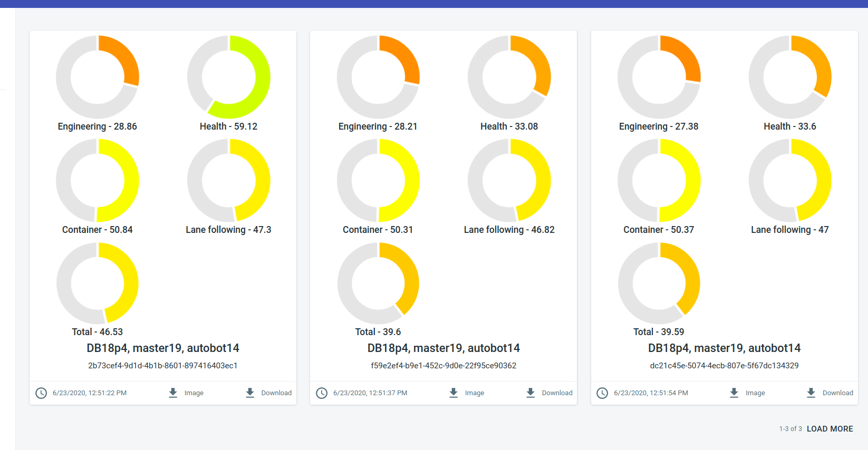Click Image download icon on f59e2ef4 card
Viewport: 868px width, 450px height.
454,393
